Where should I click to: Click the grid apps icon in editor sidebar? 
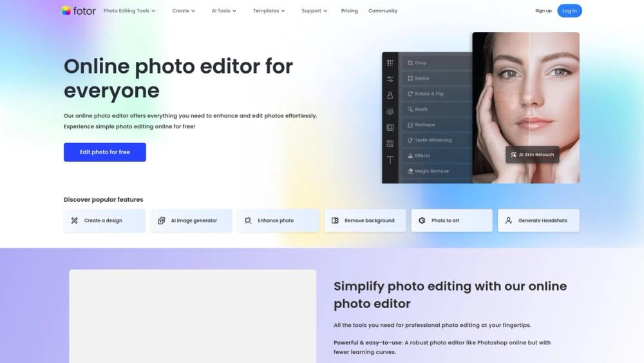coord(390,63)
